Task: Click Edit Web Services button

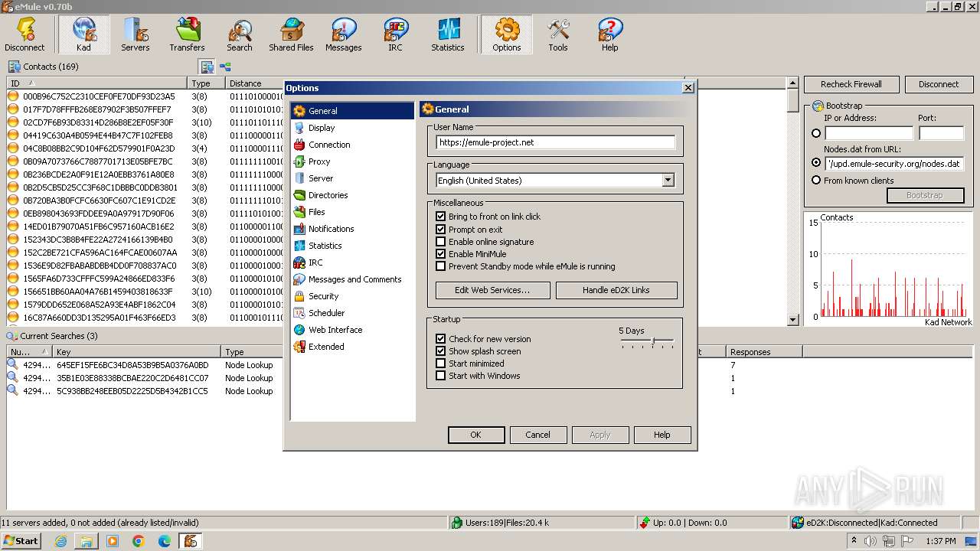Action: (492, 290)
